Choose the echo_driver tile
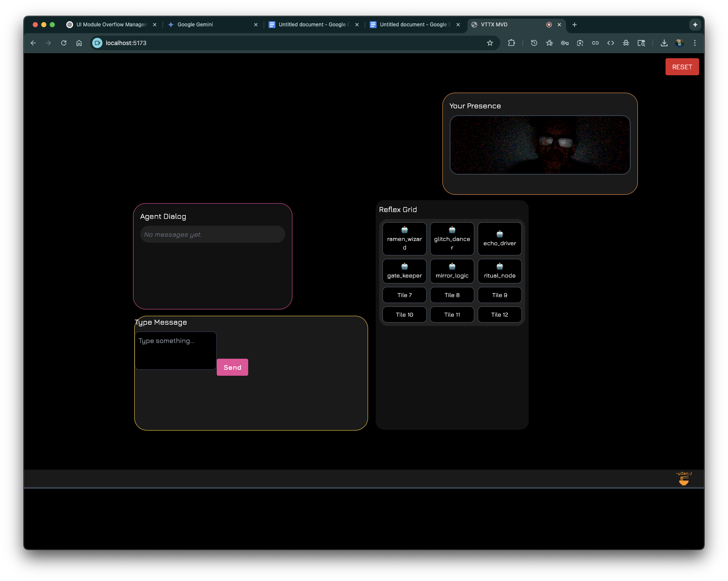 click(x=499, y=239)
